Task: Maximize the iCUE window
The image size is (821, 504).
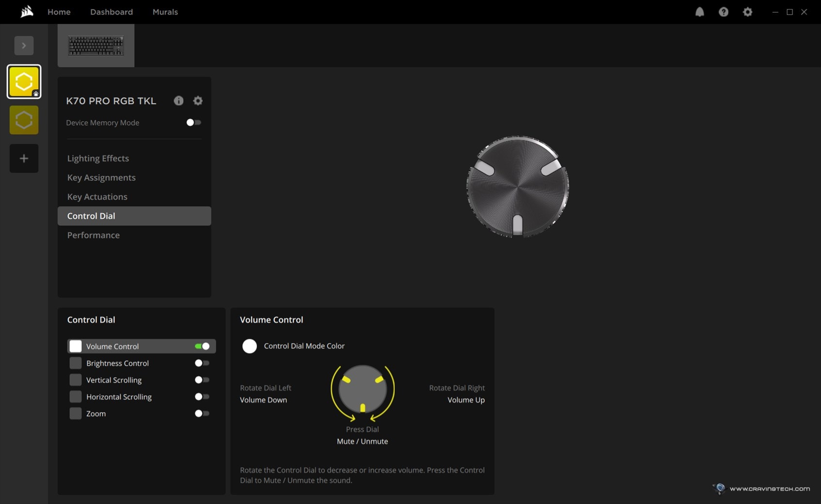Action: 789,12
